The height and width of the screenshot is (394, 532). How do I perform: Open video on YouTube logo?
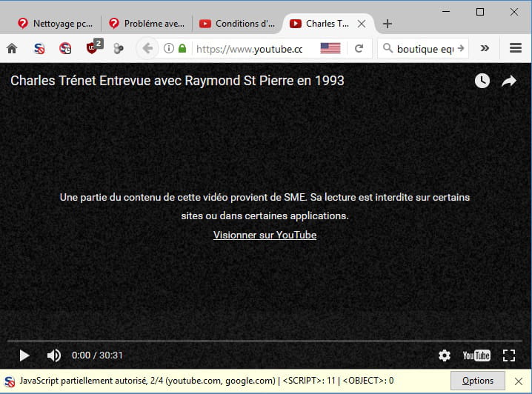point(476,355)
